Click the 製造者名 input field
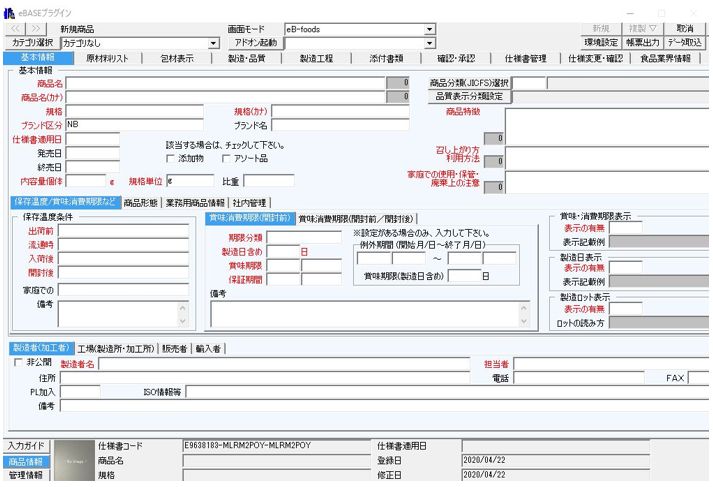713x487 pixels. 284,364
